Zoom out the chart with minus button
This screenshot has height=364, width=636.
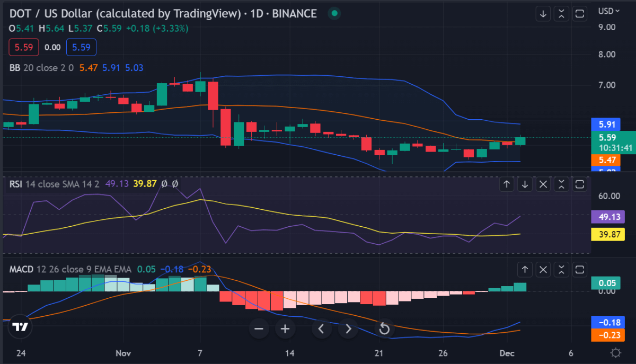pyautogui.click(x=259, y=329)
